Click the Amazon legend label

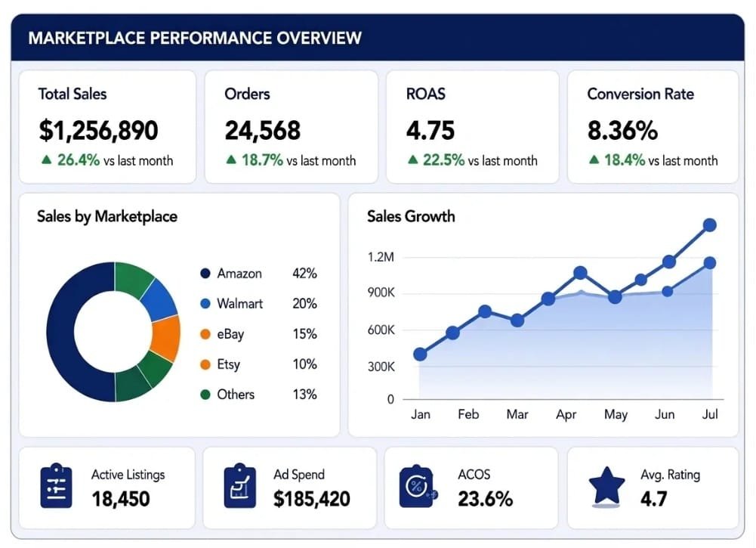239,274
